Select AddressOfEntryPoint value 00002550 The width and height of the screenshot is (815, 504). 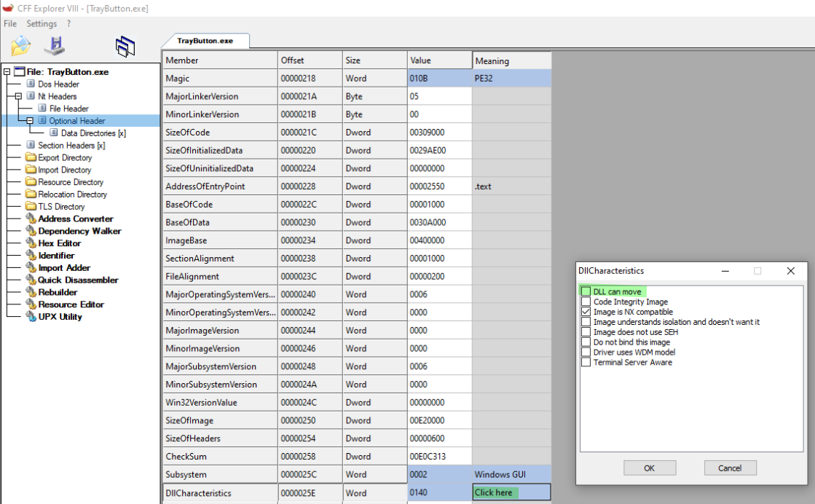click(440, 186)
